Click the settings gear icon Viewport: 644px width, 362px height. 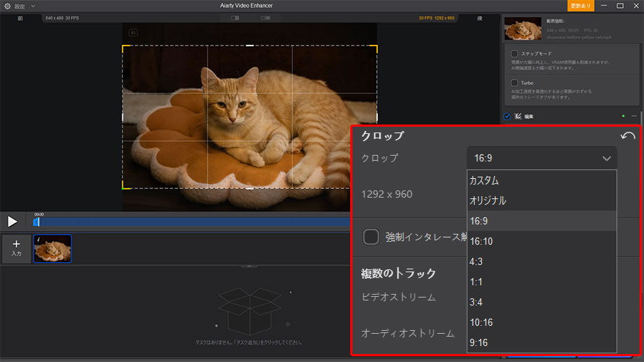7,6
